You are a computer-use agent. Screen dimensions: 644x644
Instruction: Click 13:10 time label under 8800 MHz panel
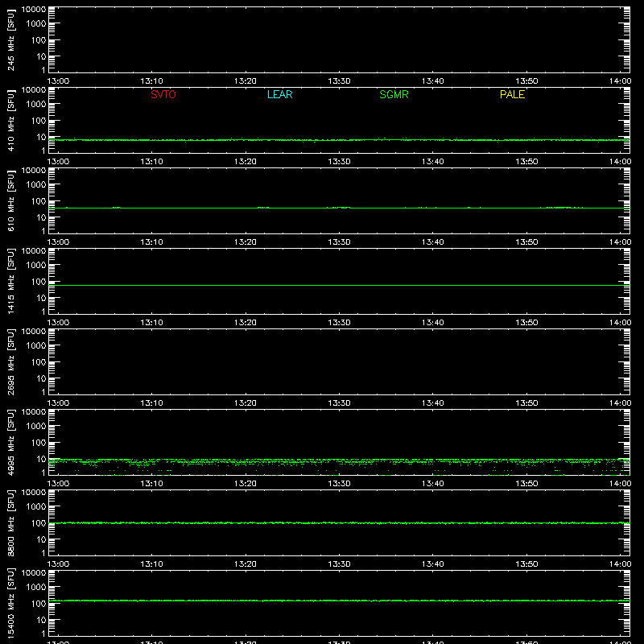tap(151, 564)
